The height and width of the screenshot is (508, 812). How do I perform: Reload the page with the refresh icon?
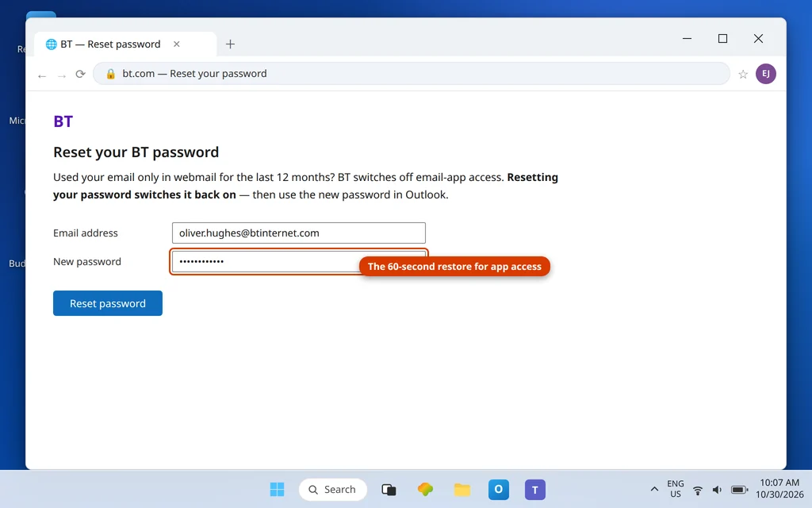point(80,74)
